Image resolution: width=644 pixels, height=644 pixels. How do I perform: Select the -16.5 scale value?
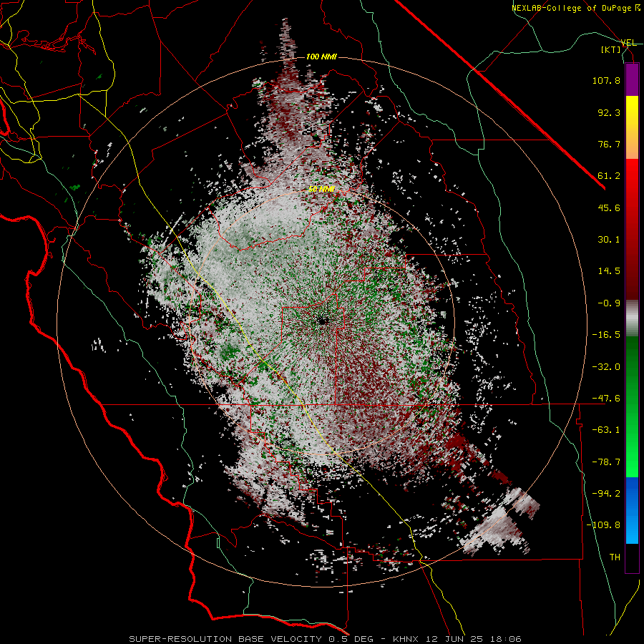pyautogui.click(x=606, y=335)
